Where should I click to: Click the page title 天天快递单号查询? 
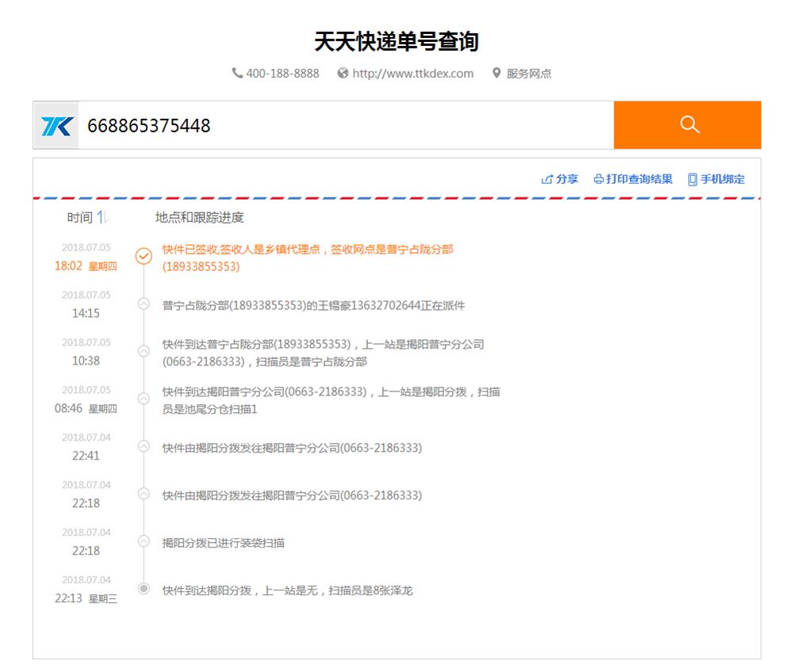[x=396, y=41]
